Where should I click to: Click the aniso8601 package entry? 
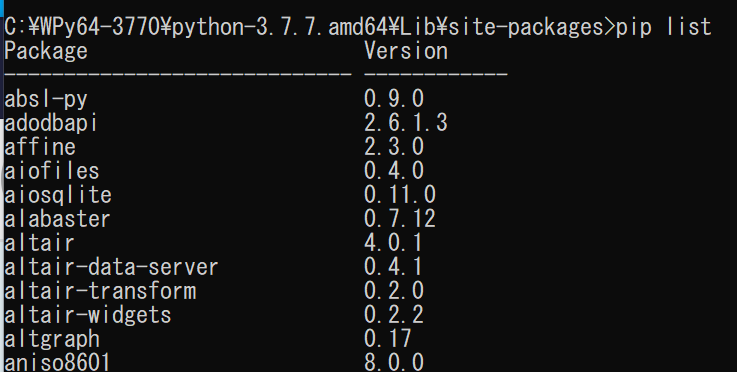57,363
